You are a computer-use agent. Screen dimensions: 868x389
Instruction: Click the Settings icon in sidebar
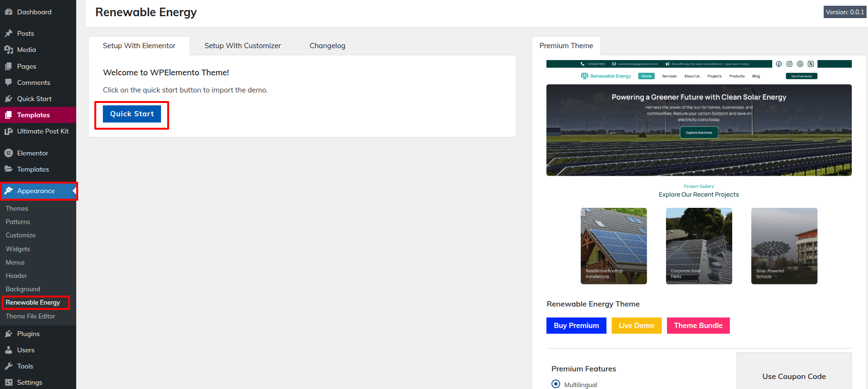pos(9,382)
